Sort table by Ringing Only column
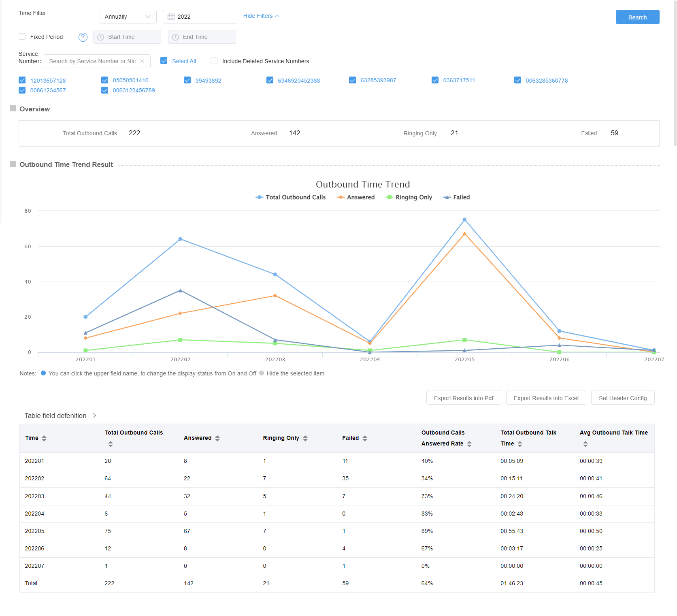The height and width of the screenshot is (616, 677). point(305,438)
